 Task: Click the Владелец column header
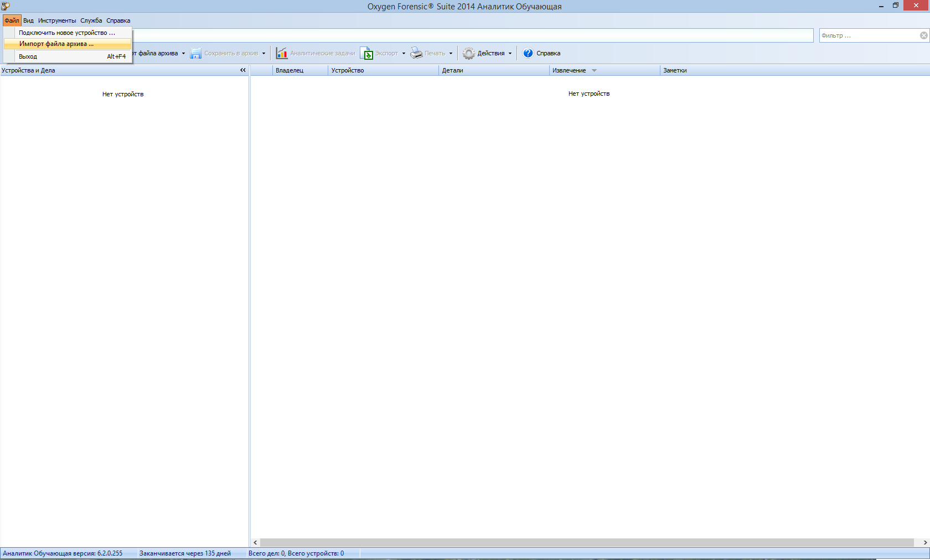tap(300, 70)
